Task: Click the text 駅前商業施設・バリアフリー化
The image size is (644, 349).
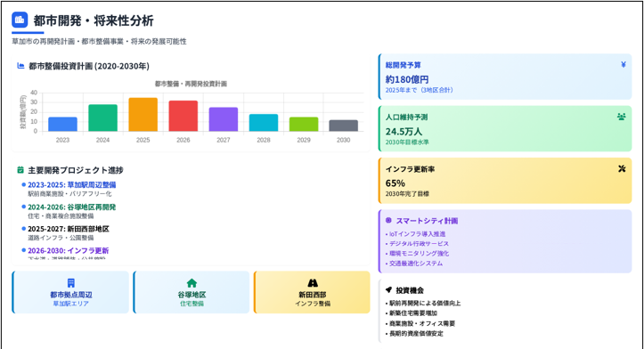Action: point(69,194)
